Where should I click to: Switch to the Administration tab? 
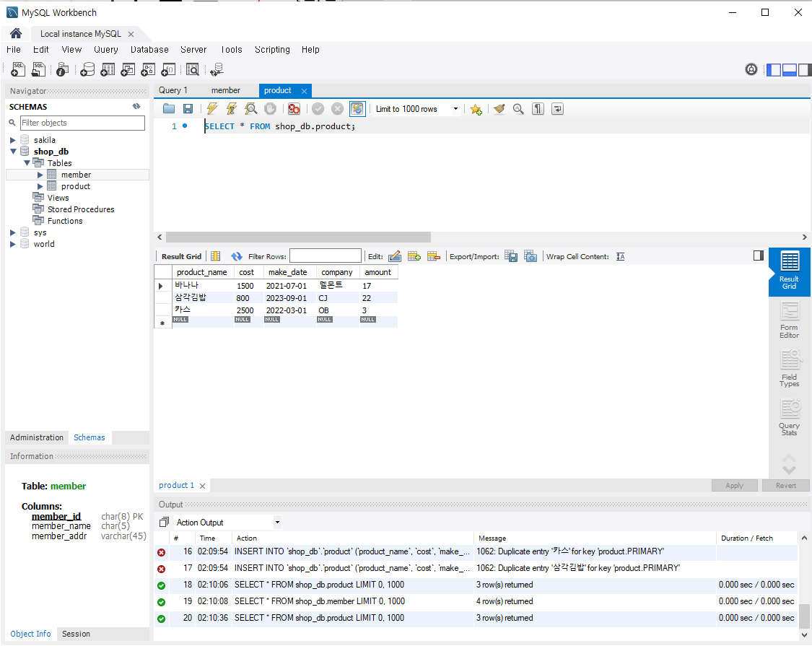coord(37,437)
